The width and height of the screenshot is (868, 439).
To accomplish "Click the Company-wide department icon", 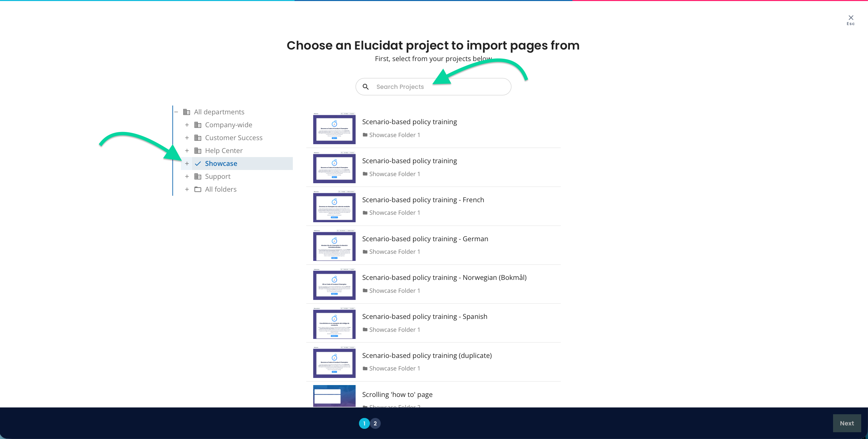I will click(x=198, y=125).
